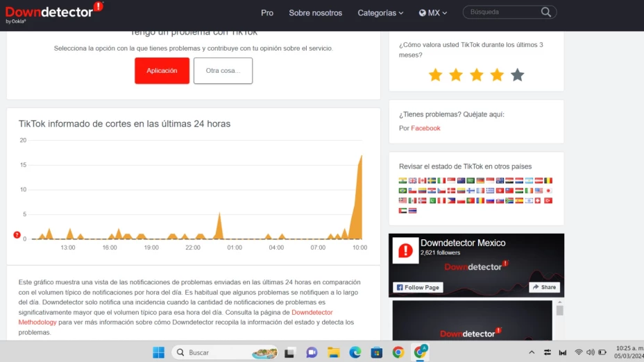Rate TikTok five stars with gray star
Viewport: 644px width, 362px height.
point(518,75)
